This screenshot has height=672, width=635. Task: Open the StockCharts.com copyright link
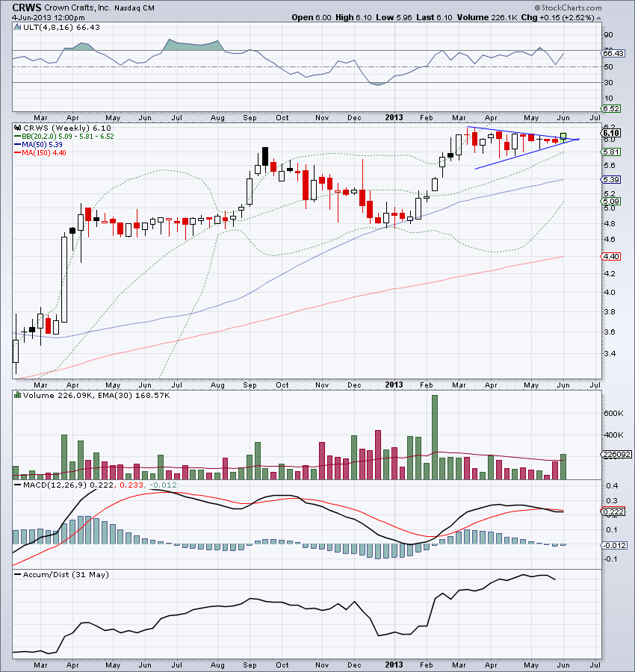pos(568,7)
